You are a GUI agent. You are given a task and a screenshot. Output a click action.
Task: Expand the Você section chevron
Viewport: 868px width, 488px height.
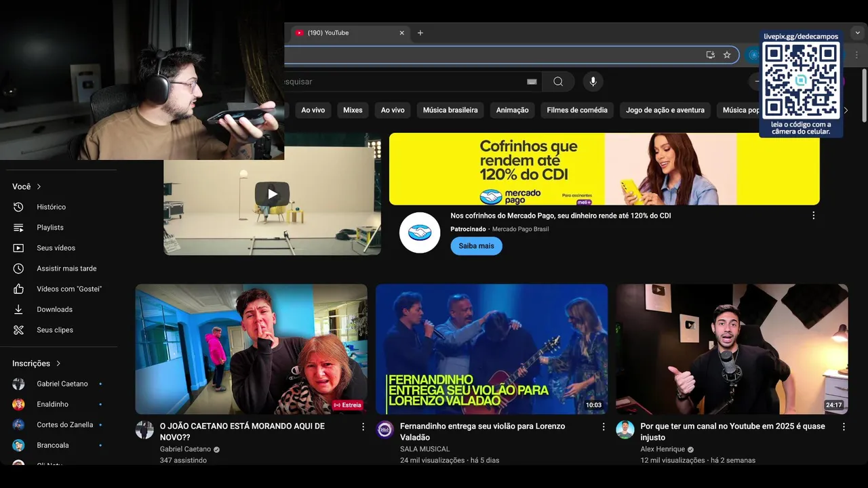click(x=39, y=186)
